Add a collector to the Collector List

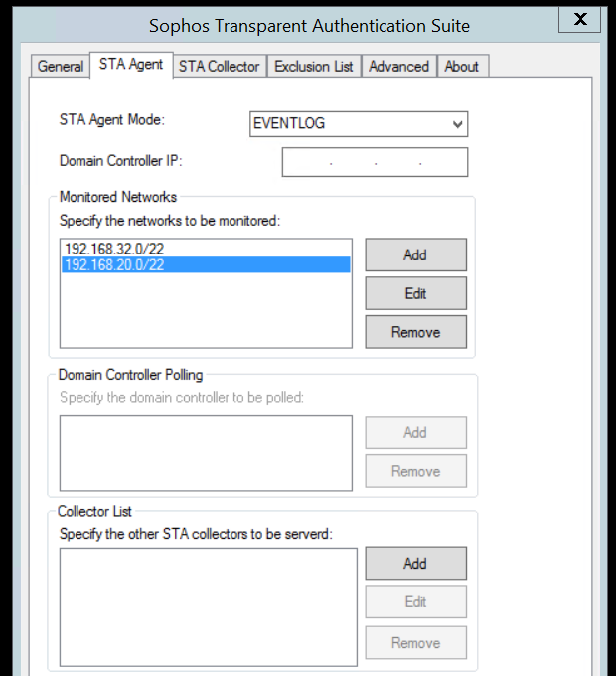pos(416,563)
